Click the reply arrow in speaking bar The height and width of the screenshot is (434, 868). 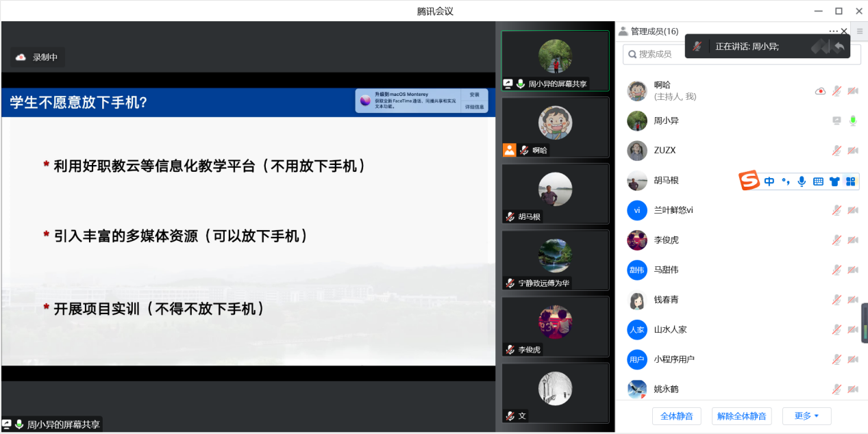[839, 47]
